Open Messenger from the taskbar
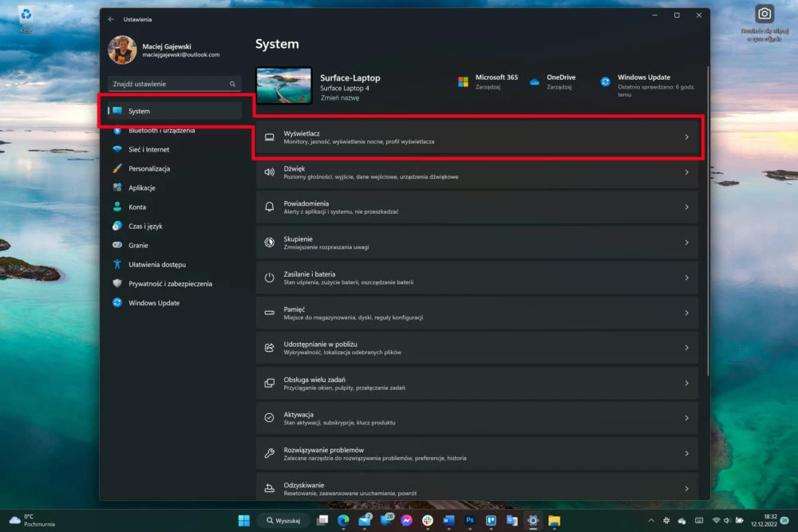 click(x=406, y=520)
